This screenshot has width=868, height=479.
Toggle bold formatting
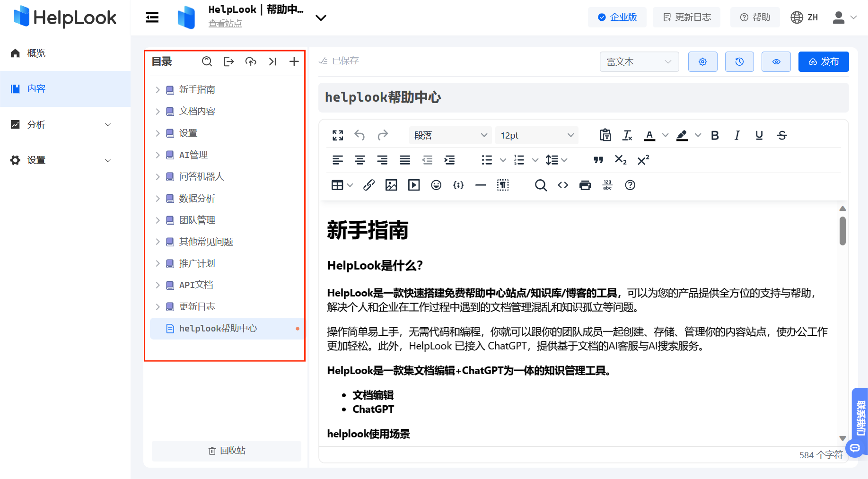point(715,135)
